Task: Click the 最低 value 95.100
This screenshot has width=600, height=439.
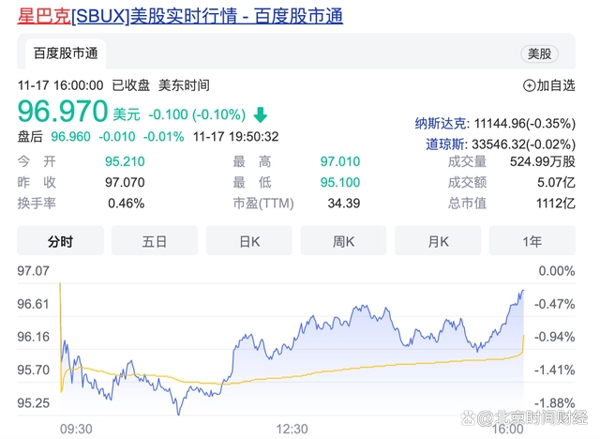Action: point(340,182)
